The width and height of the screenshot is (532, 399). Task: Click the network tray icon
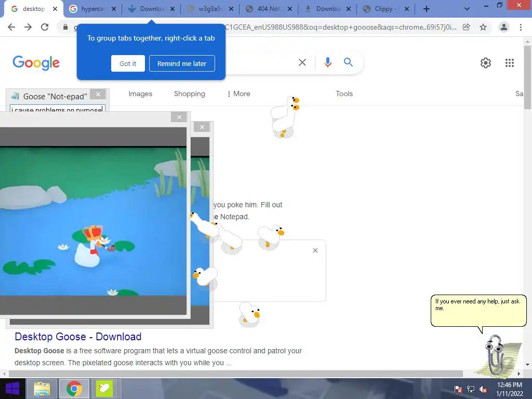[471, 389]
